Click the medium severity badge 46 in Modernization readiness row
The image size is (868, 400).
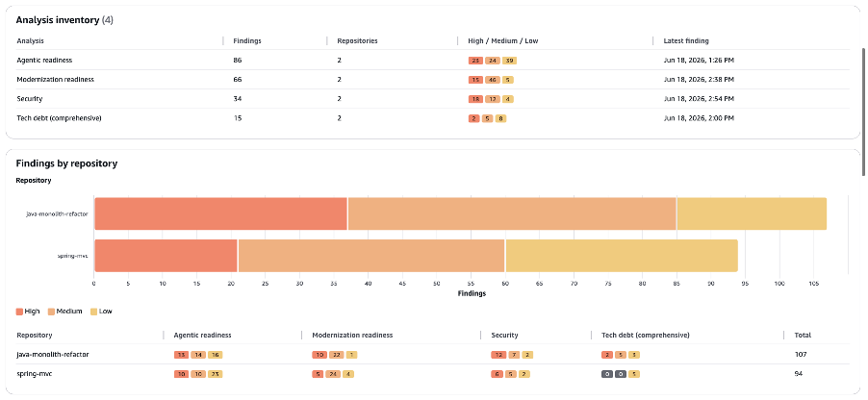(492, 80)
